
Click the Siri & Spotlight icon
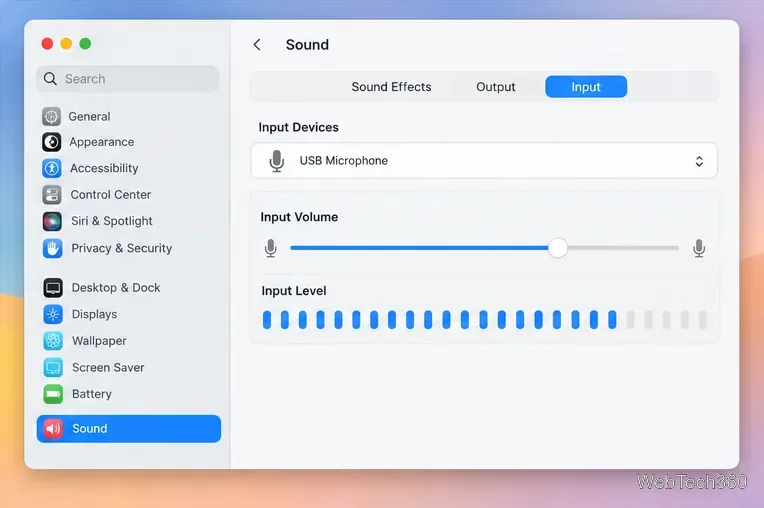pos(52,222)
